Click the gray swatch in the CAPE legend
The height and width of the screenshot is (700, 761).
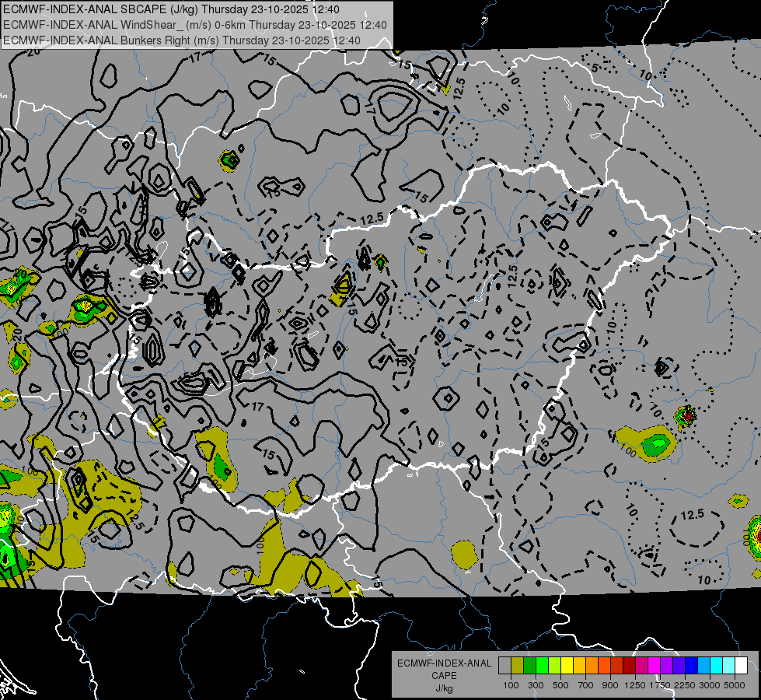504,666
